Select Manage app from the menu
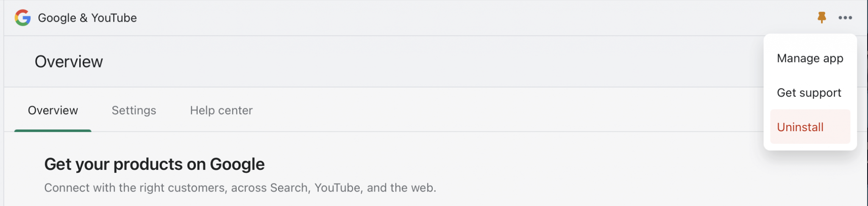 [810, 58]
